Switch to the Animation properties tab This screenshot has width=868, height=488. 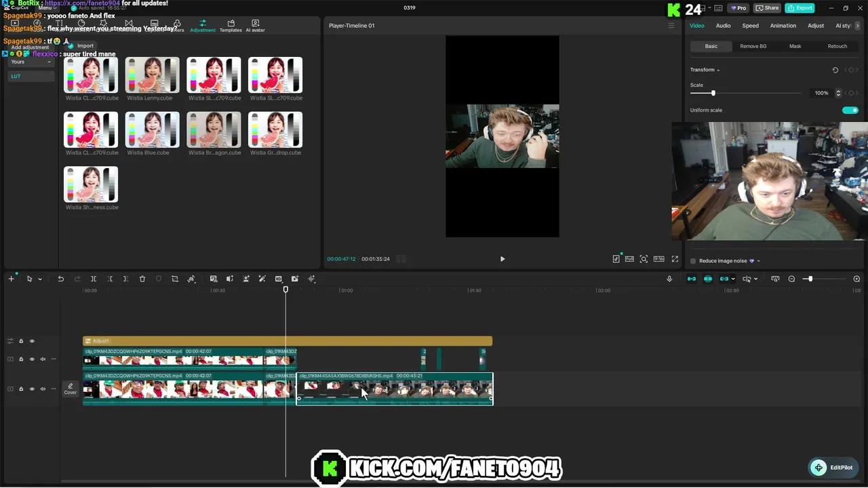[x=783, y=26]
